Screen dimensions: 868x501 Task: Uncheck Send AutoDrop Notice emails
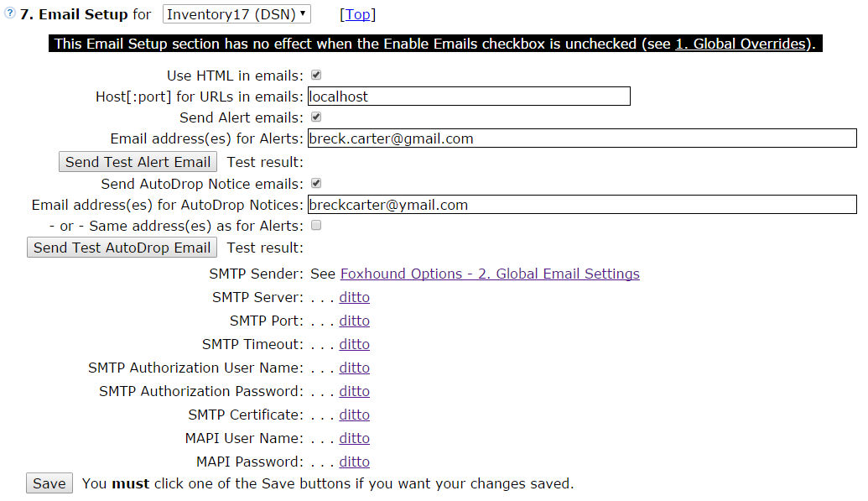pyautogui.click(x=316, y=184)
